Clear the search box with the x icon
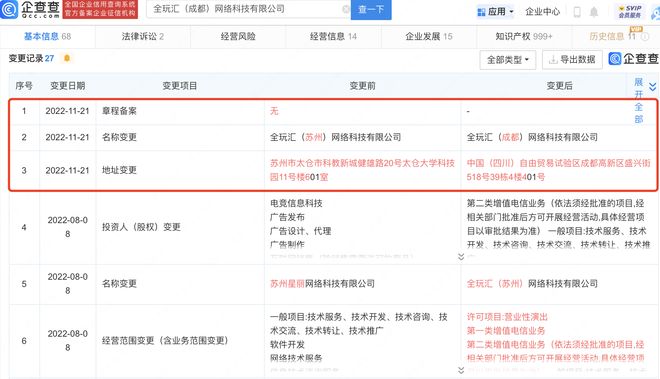Screen dimensions: 660x379 346,9
